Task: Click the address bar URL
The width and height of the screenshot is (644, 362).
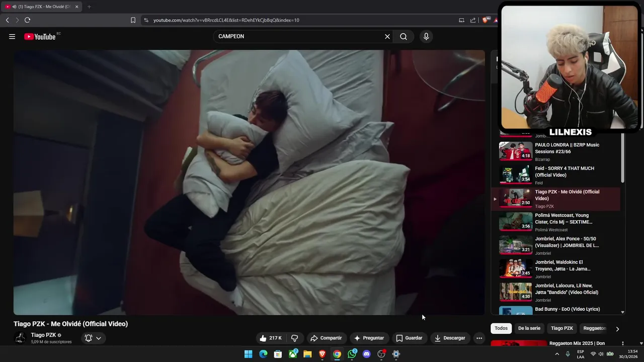Action: point(226,20)
